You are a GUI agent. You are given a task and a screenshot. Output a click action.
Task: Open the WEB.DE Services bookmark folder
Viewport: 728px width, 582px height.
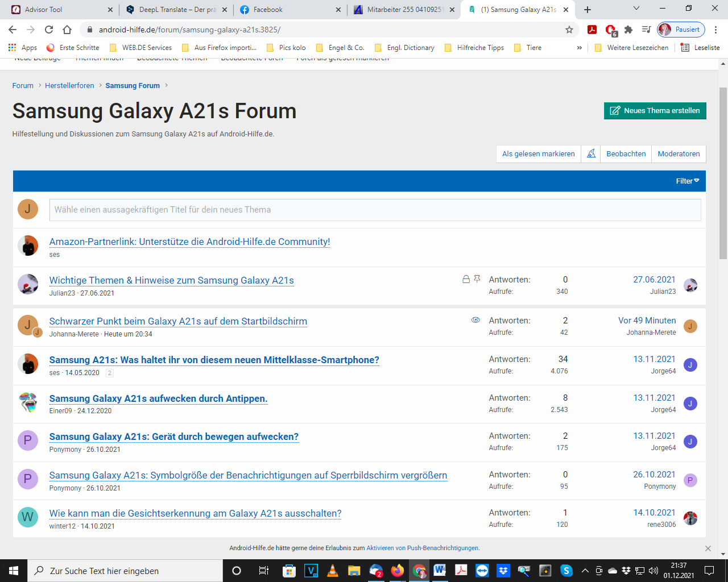click(140, 48)
